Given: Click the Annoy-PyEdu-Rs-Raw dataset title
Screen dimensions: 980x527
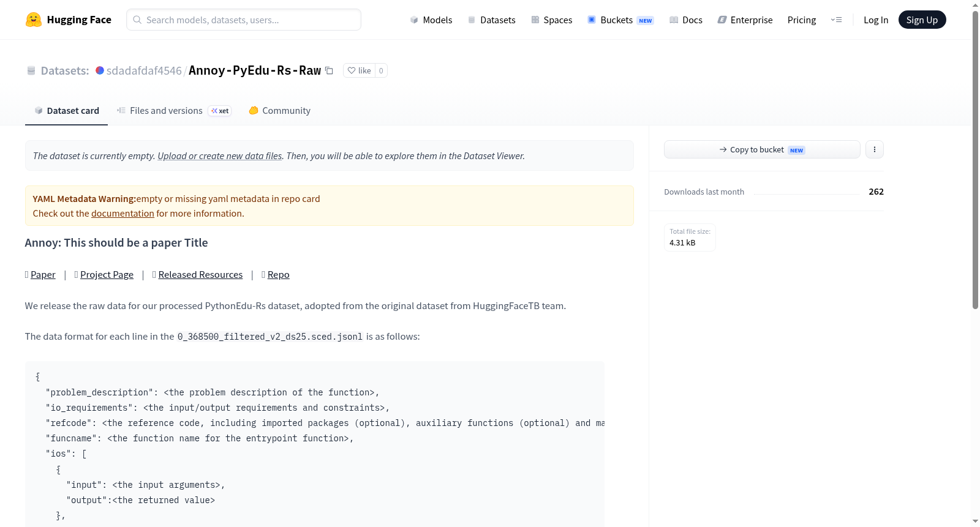Looking at the screenshot, I should tap(255, 70).
